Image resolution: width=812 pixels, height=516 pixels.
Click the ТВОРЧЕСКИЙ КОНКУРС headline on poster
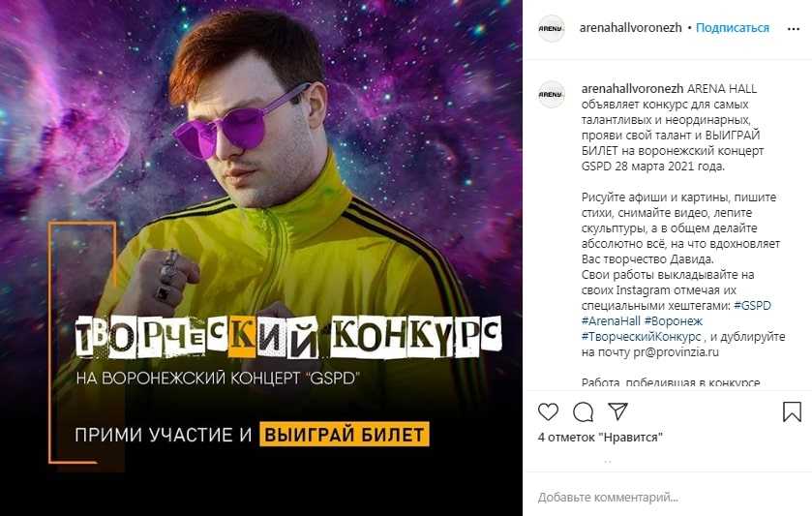pyautogui.click(x=288, y=337)
